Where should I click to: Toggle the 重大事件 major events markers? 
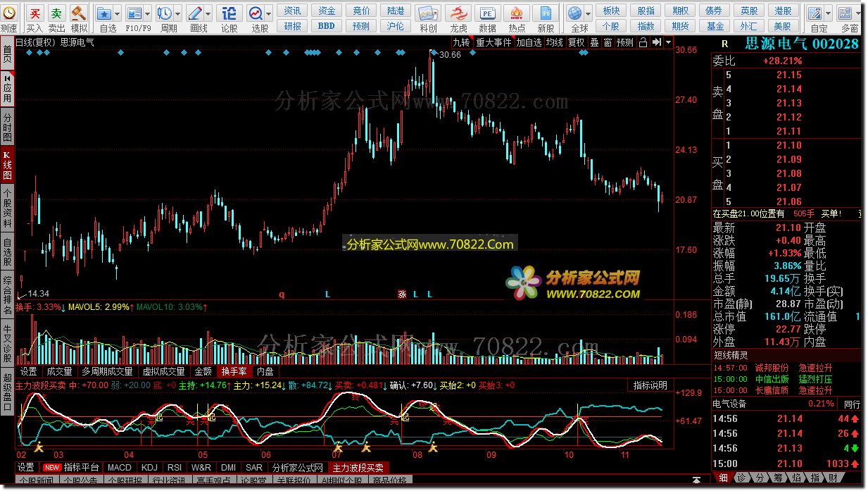[493, 42]
